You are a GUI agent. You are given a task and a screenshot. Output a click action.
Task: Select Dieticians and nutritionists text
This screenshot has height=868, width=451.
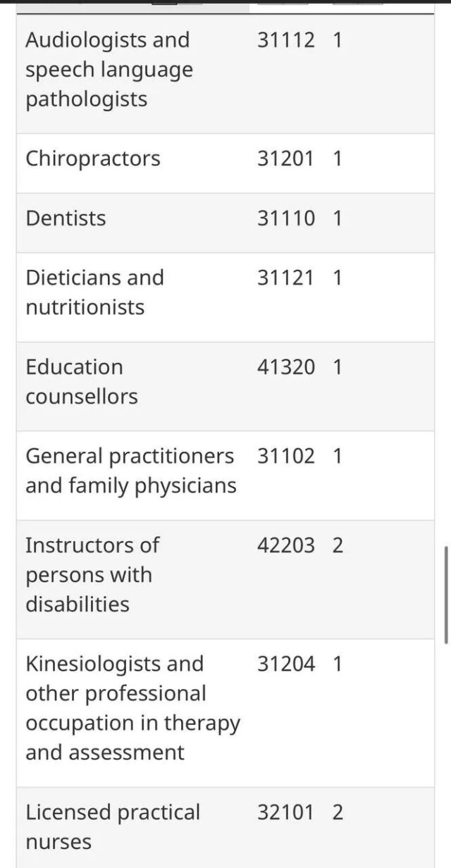(x=94, y=292)
